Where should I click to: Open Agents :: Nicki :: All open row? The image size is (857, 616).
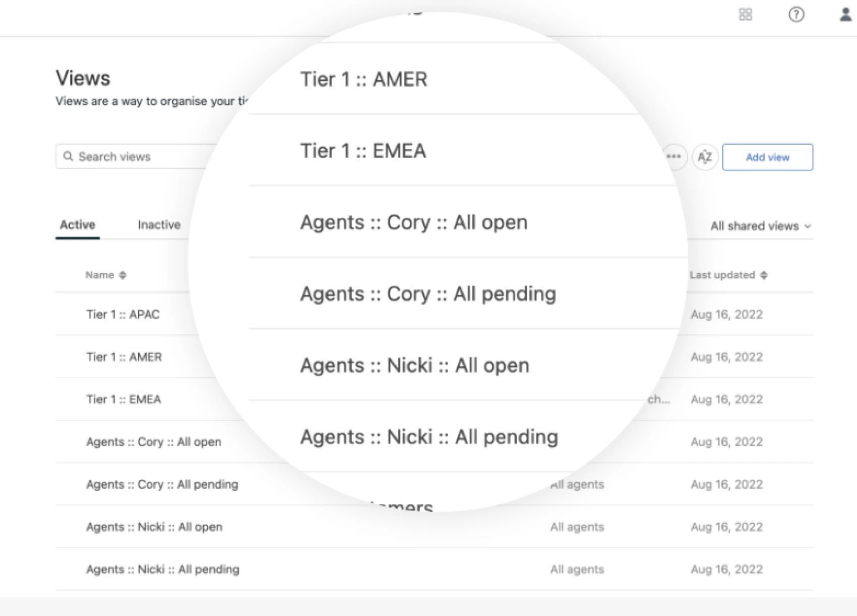[154, 527]
